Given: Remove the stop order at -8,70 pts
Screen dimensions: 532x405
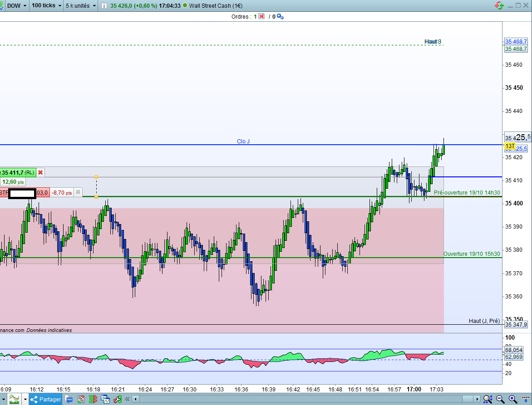Looking at the screenshot, I should [x=78, y=192].
